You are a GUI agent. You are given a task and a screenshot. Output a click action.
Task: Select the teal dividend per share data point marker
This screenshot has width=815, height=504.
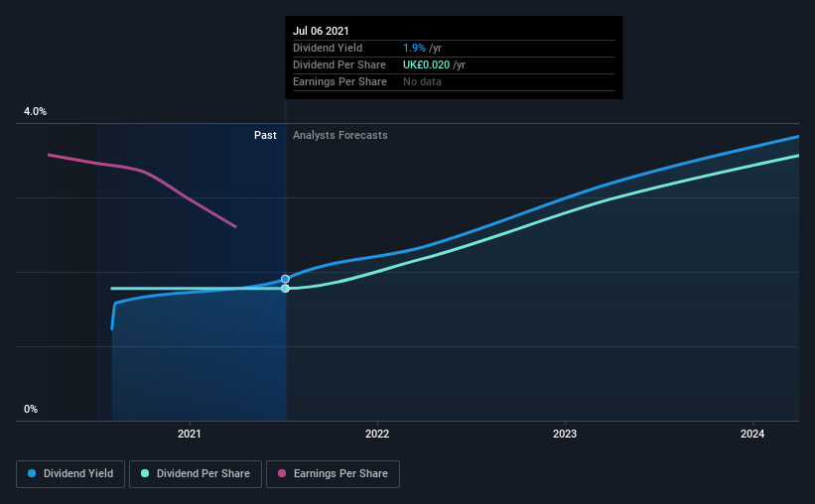point(285,289)
